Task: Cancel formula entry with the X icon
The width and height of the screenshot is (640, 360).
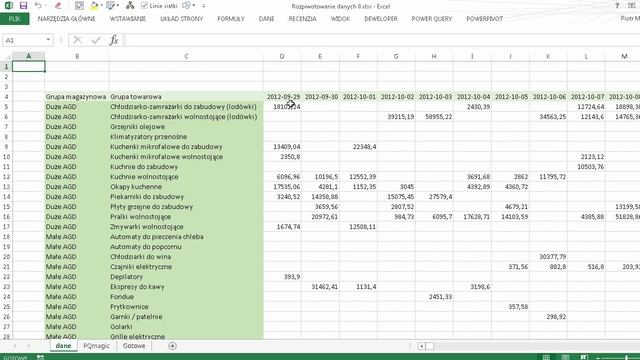Action: pos(78,40)
